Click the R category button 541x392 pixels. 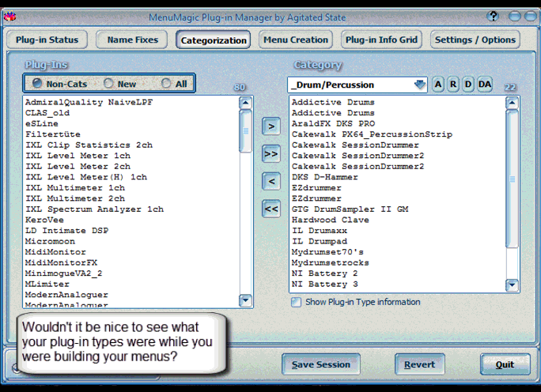click(x=453, y=85)
